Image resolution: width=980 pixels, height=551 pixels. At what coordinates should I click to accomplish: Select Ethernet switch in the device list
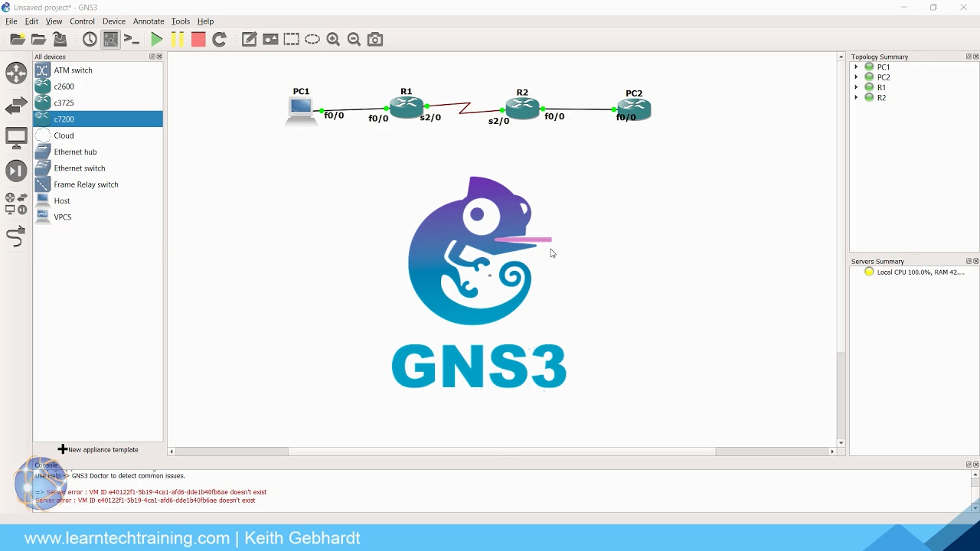tap(98, 168)
